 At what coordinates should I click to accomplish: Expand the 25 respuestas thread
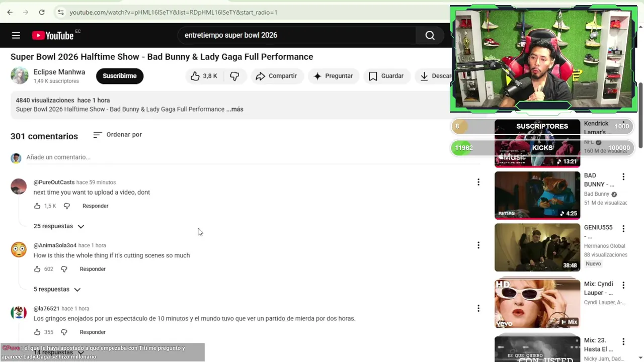pyautogui.click(x=59, y=226)
